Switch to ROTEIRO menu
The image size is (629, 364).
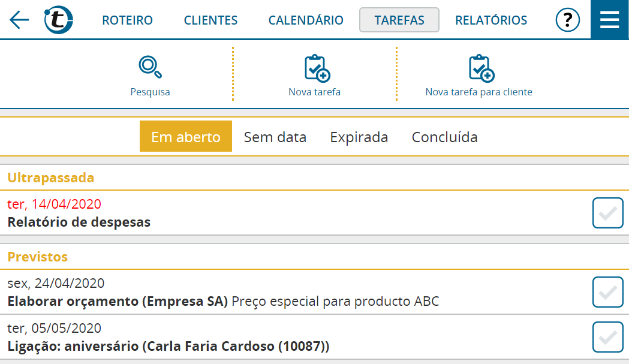(127, 20)
